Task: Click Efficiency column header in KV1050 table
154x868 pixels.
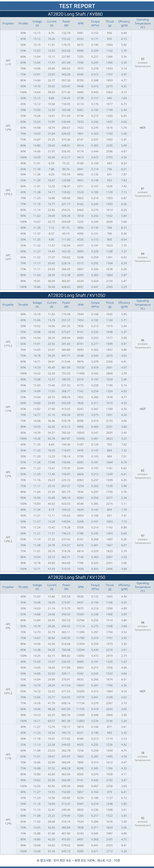Action: pyautogui.click(x=124, y=305)
